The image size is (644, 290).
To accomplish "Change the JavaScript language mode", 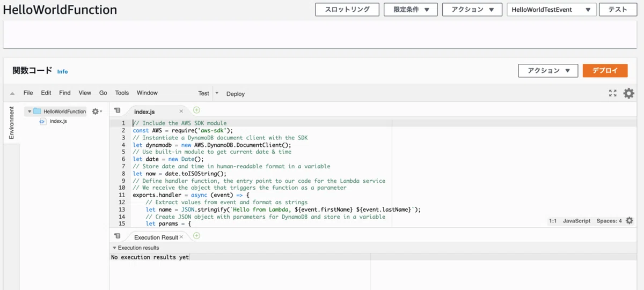I will click(576, 221).
